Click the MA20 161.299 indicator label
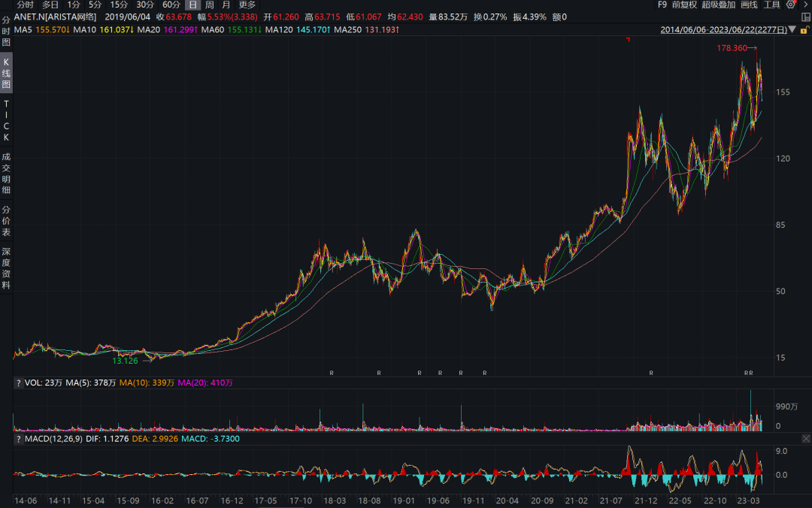 [168, 29]
